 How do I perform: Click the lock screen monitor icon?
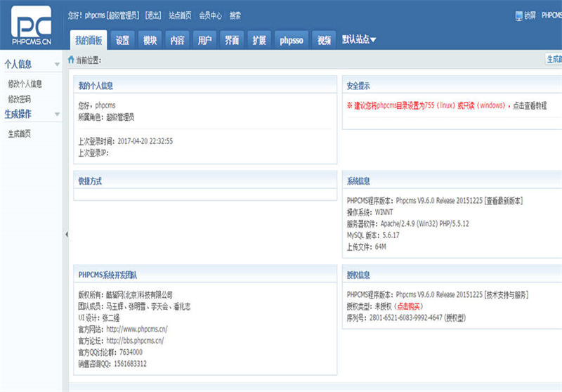click(x=519, y=15)
